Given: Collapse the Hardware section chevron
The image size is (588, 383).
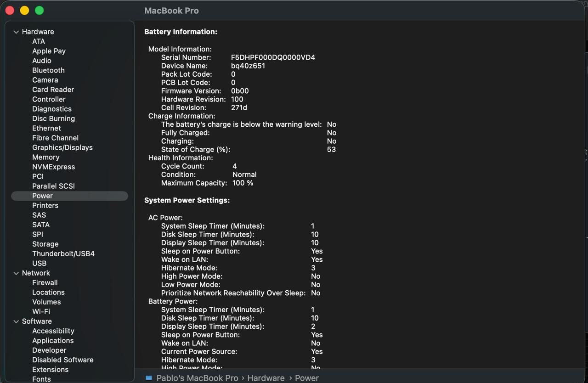Looking at the screenshot, I should click(16, 32).
